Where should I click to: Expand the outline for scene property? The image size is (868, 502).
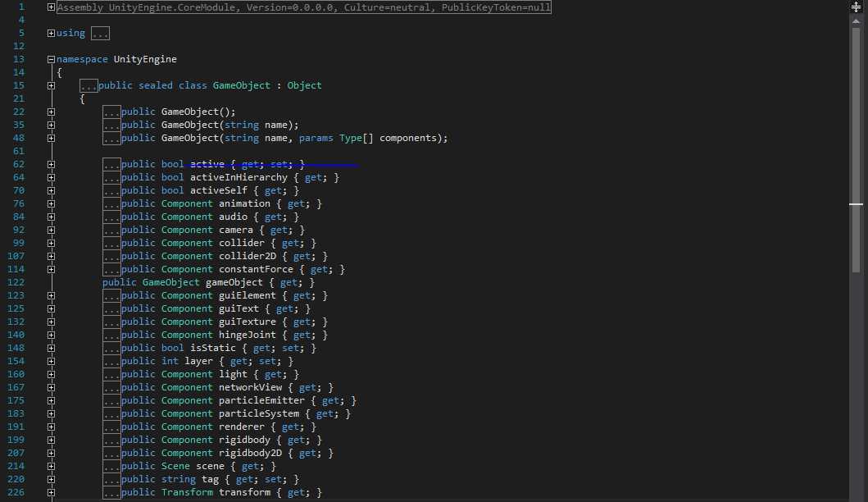pyautogui.click(x=51, y=467)
